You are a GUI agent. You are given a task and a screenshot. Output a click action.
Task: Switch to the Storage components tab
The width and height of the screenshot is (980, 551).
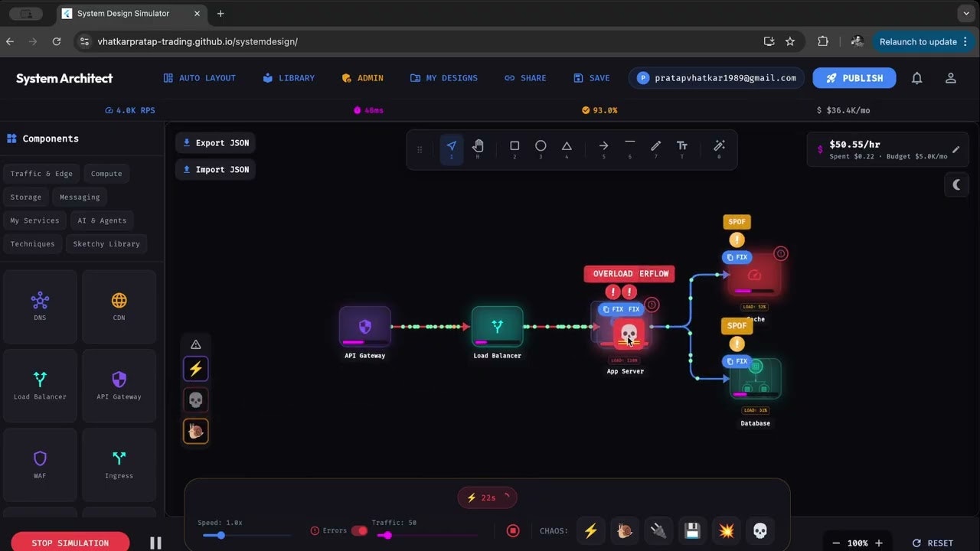point(26,197)
